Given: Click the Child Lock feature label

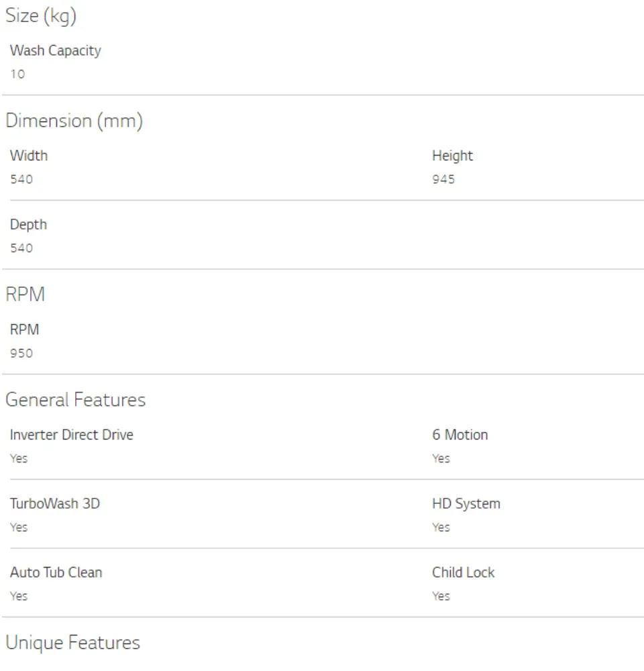Looking at the screenshot, I should pyautogui.click(x=463, y=572).
